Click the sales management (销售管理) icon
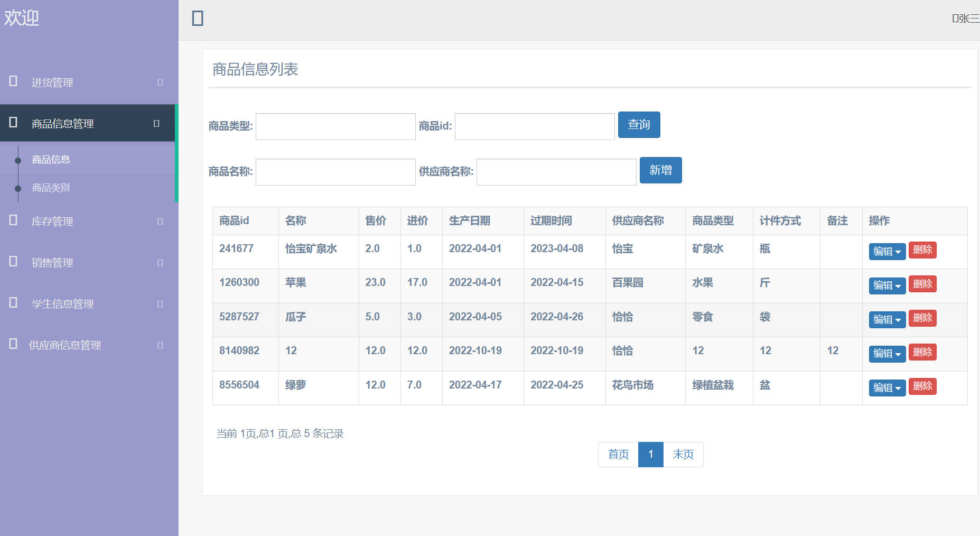980x536 pixels. [13, 262]
